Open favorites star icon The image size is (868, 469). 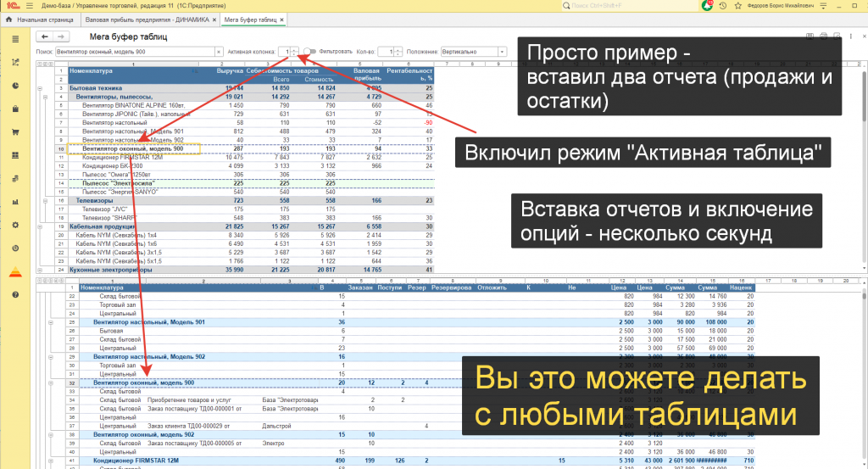[738, 6]
